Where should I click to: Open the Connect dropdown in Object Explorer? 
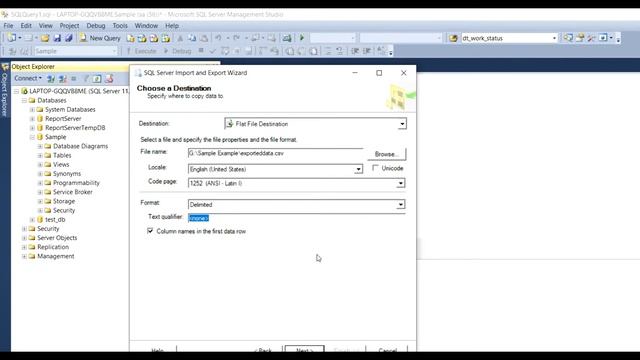coord(28,78)
